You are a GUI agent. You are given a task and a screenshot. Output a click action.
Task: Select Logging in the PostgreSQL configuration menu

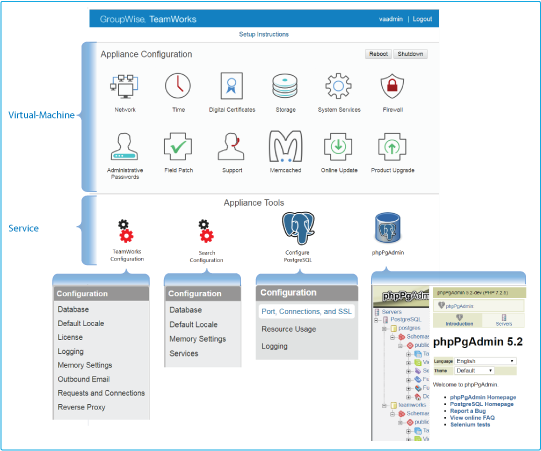[x=274, y=346]
